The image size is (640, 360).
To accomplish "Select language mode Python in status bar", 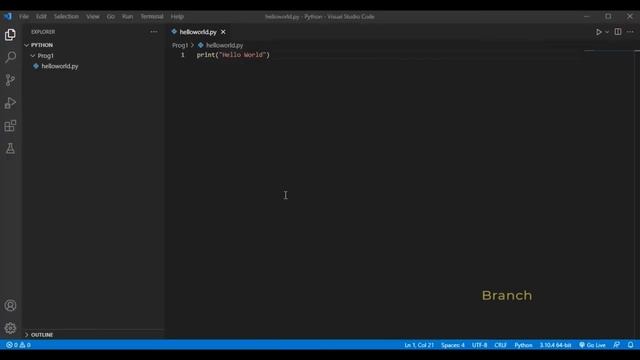I will point(523,345).
